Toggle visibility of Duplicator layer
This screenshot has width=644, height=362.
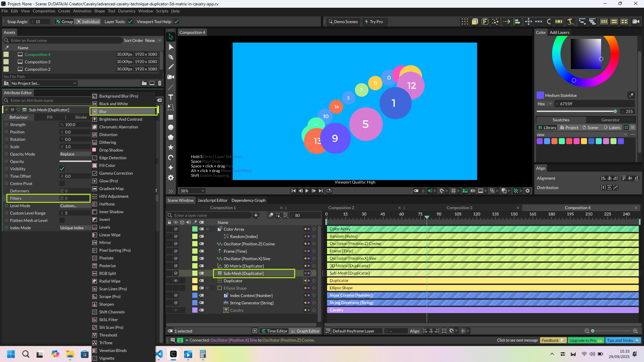click(x=175, y=281)
